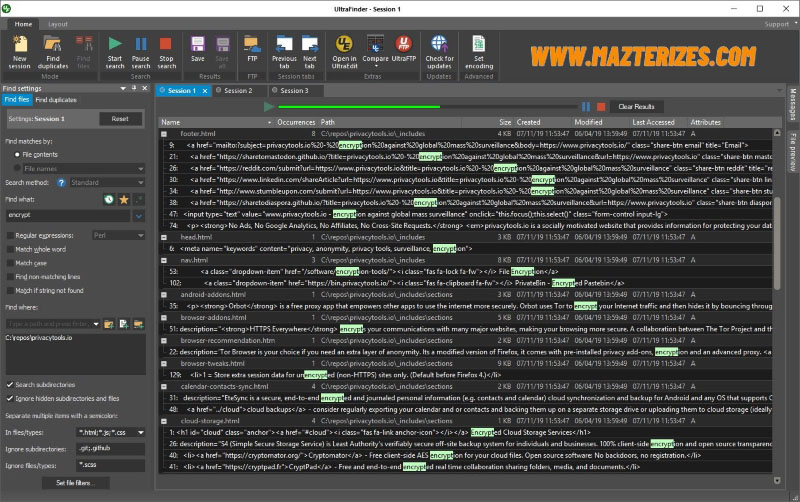Enable Match case checkbox

pyautogui.click(x=10, y=263)
